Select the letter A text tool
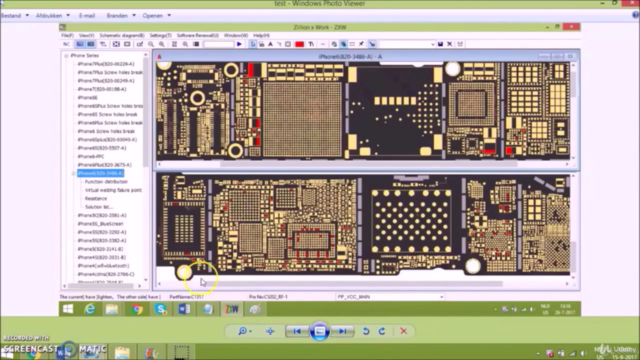Screen dimensions: 640x360 (270, 44)
